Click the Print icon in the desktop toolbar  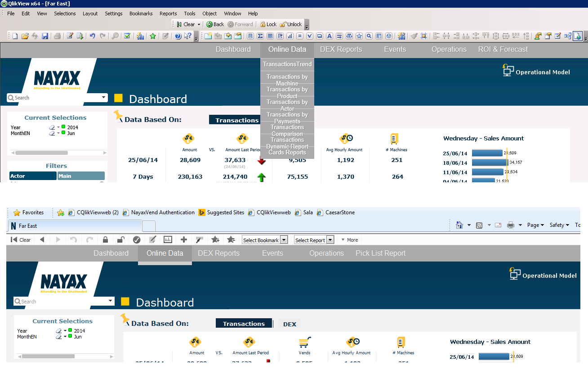[57, 36]
